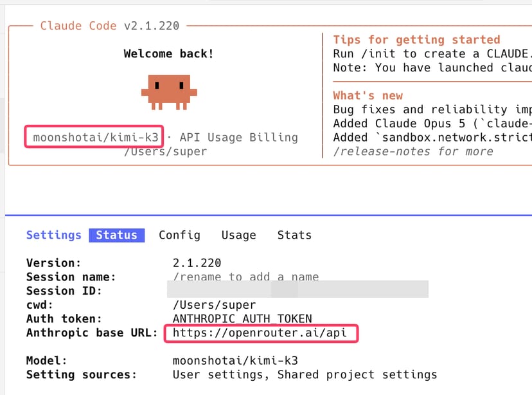
Task: Click /rename to add a name hint
Action: (x=245, y=276)
